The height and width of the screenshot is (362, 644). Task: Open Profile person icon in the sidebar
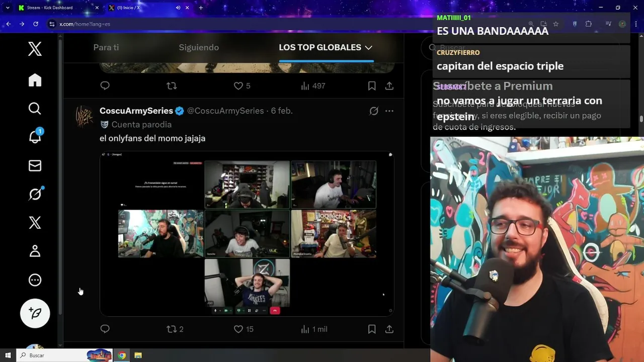35,251
